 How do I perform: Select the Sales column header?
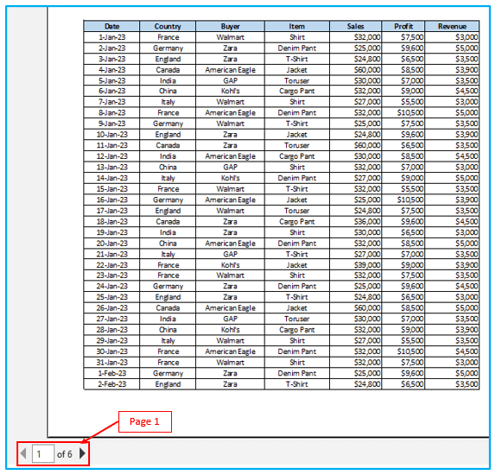click(x=355, y=26)
